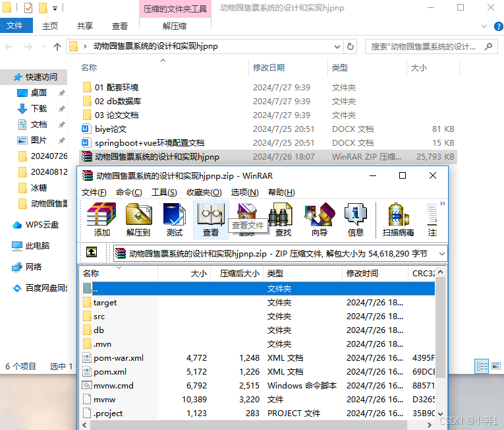Open the quick access toolbar customize dropdown

[55, 9]
